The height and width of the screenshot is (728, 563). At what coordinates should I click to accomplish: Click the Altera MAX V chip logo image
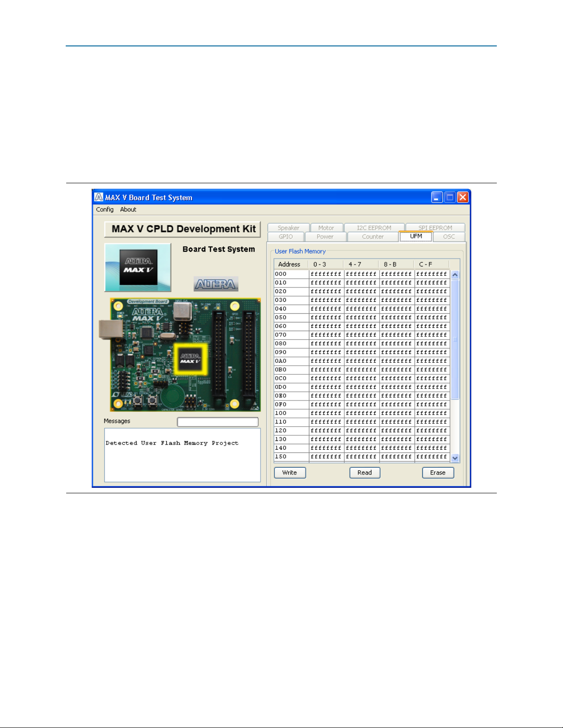(138, 267)
